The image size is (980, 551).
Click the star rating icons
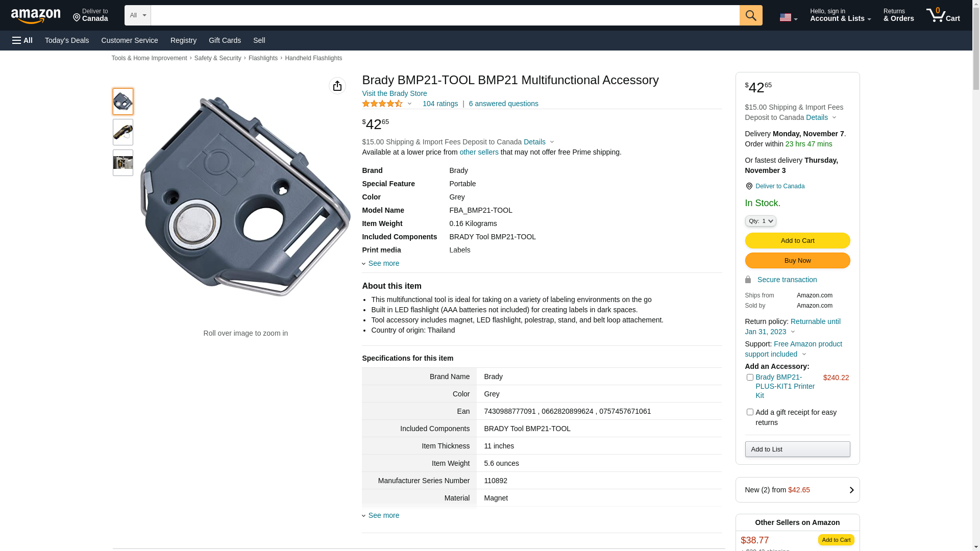382,104
